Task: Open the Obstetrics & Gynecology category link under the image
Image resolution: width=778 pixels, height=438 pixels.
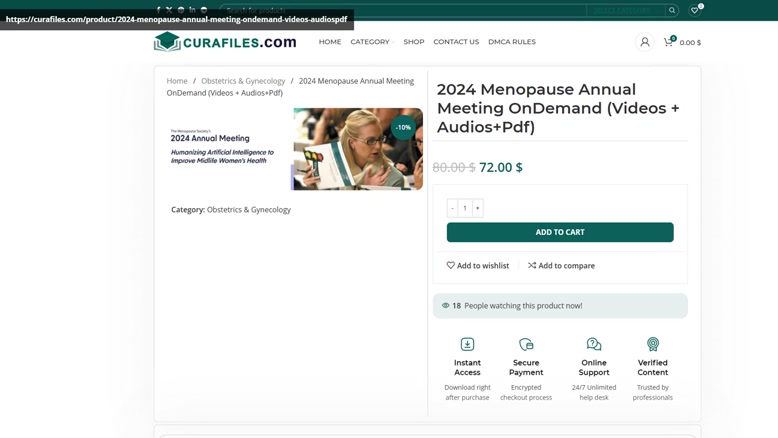Action: click(x=249, y=210)
